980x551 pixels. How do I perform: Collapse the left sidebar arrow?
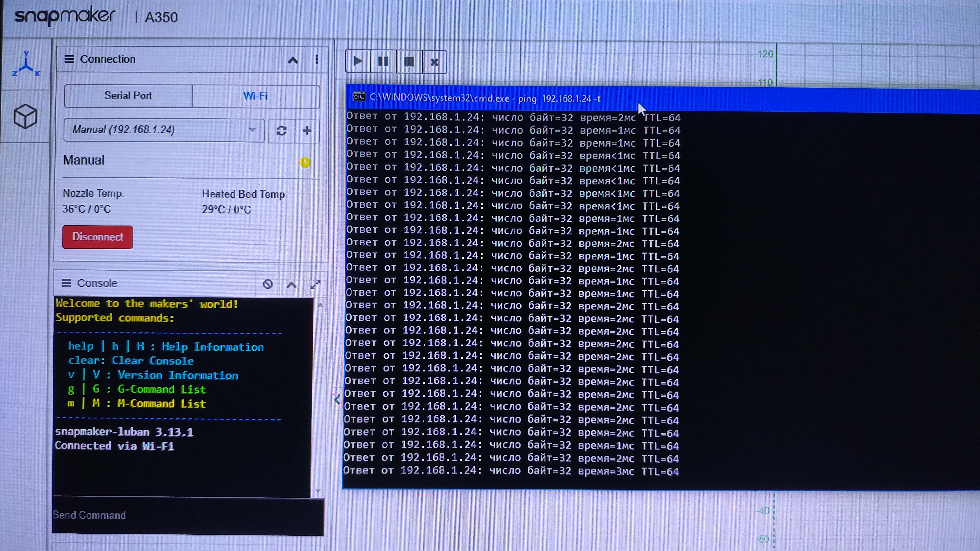(337, 400)
